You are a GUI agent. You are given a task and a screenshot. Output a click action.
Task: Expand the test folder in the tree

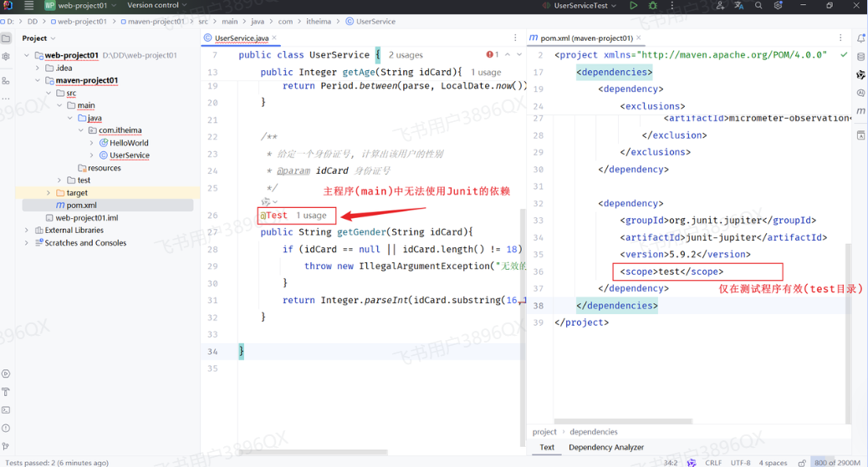pyautogui.click(x=59, y=180)
